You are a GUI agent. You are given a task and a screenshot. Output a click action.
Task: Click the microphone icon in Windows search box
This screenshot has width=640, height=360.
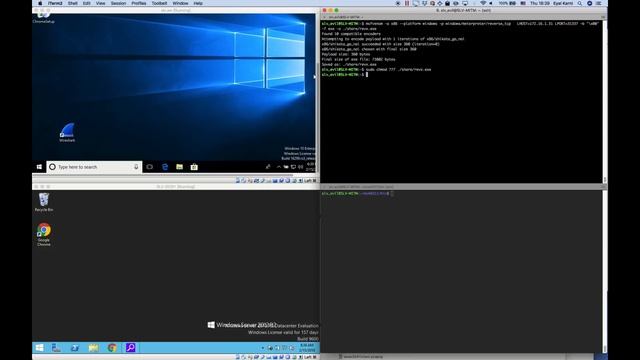[x=136, y=167]
